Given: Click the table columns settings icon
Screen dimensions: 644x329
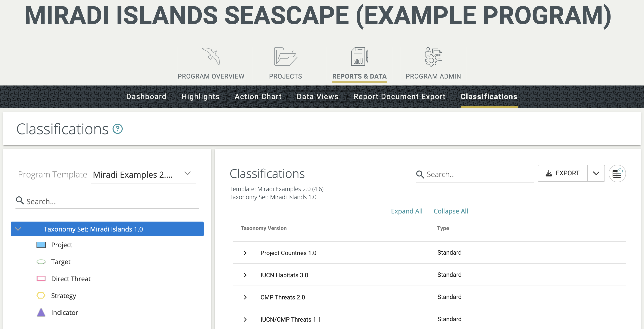Looking at the screenshot, I should 617,174.
